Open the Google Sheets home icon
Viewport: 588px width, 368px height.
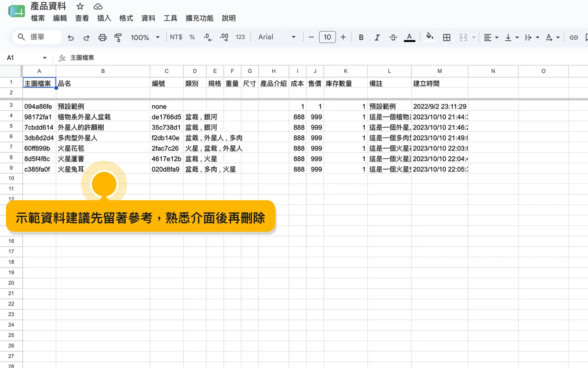[17, 11]
